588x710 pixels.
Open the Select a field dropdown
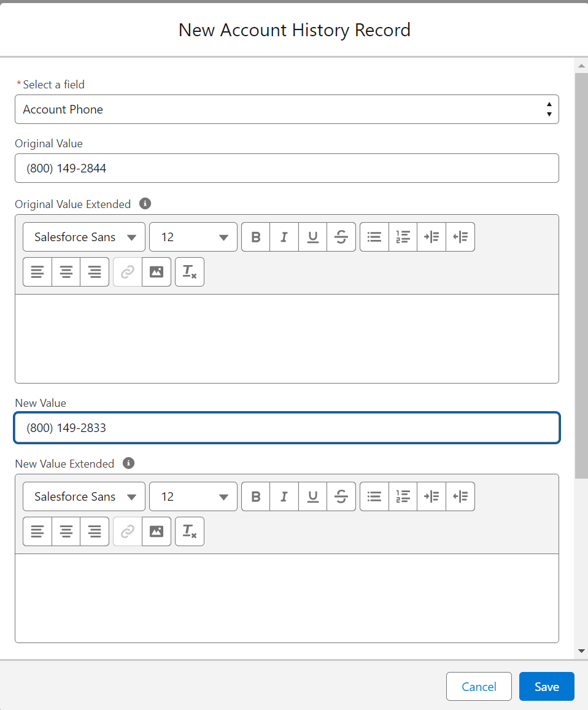287,109
